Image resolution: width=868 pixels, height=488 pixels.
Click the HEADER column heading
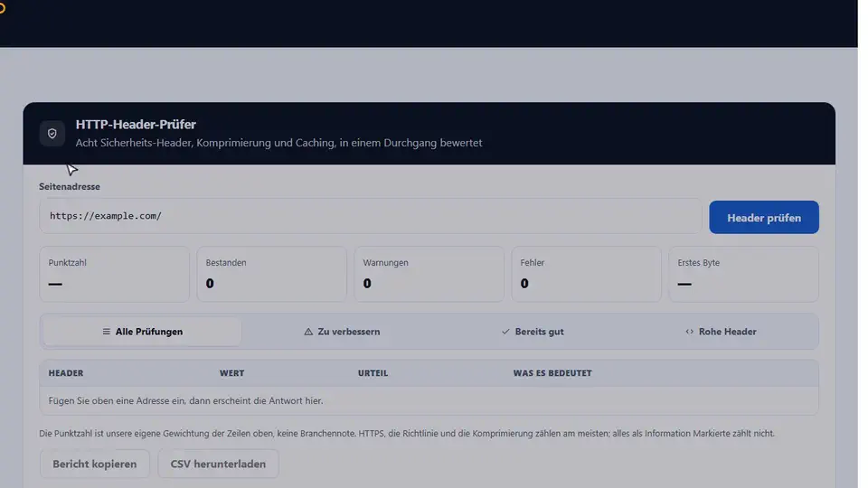pyautogui.click(x=66, y=373)
